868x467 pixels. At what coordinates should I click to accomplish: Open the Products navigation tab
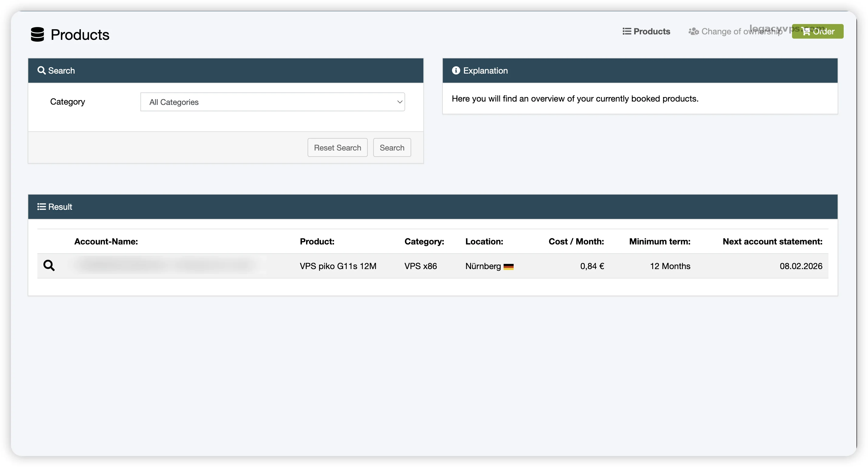(x=651, y=31)
